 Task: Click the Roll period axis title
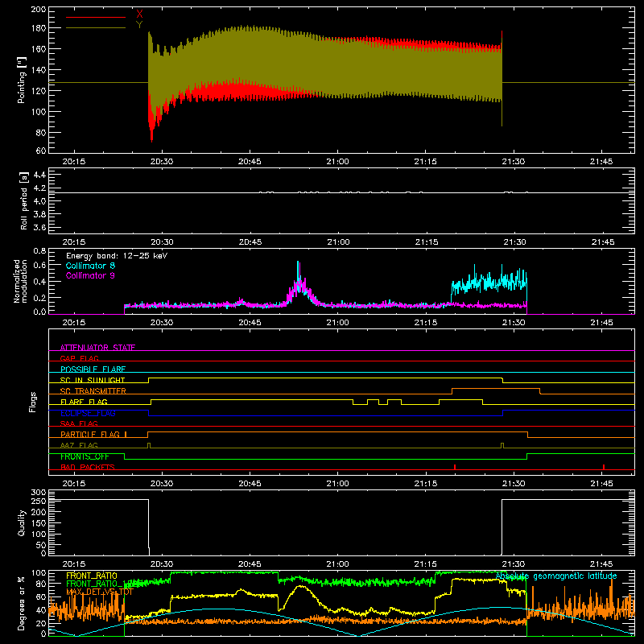point(23,200)
